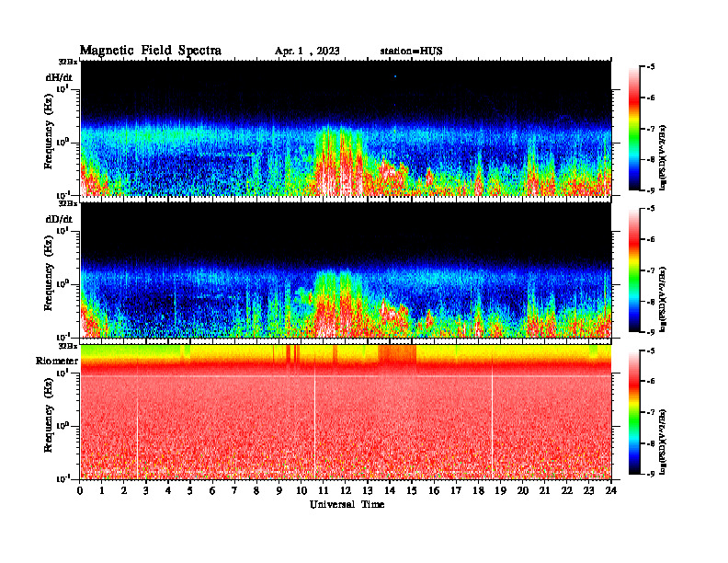The width and height of the screenshot is (728, 563).
Task: Click the 'station=HUS' label
Action: (412, 52)
